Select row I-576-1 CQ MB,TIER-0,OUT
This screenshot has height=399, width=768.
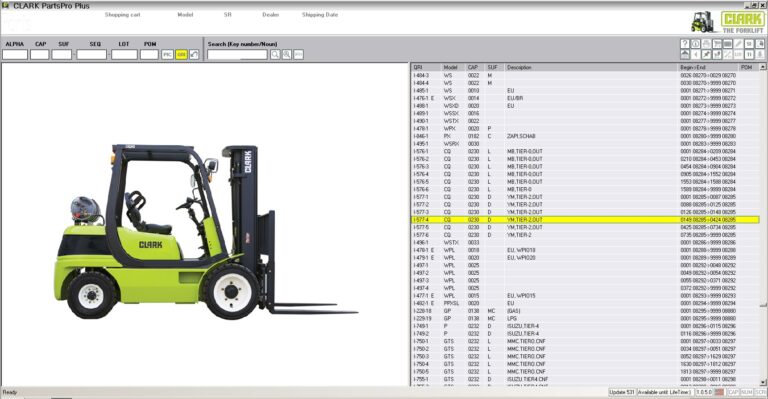pos(585,151)
